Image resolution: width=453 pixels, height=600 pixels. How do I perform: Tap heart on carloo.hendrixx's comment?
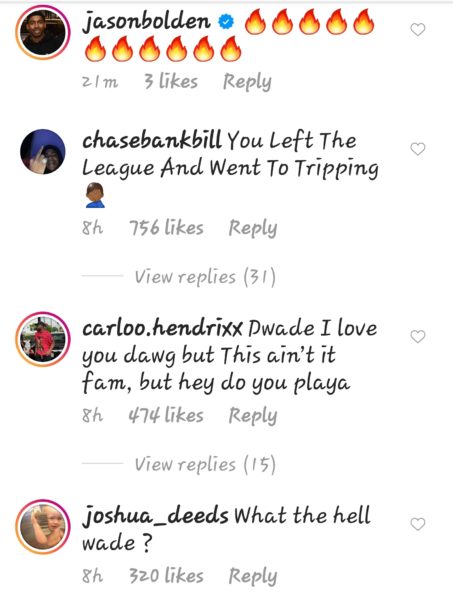point(417,337)
